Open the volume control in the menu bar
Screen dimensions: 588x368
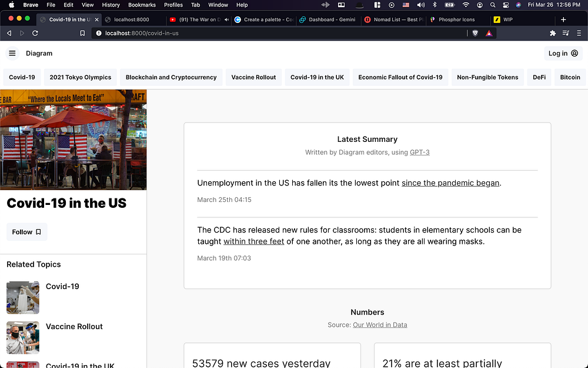[x=421, y=5]
